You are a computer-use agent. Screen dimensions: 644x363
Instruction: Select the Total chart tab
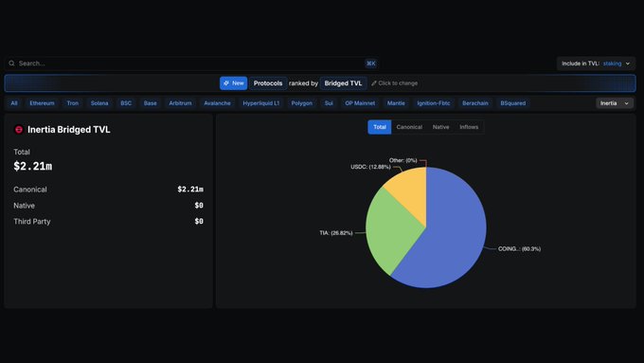pos(380,127)
